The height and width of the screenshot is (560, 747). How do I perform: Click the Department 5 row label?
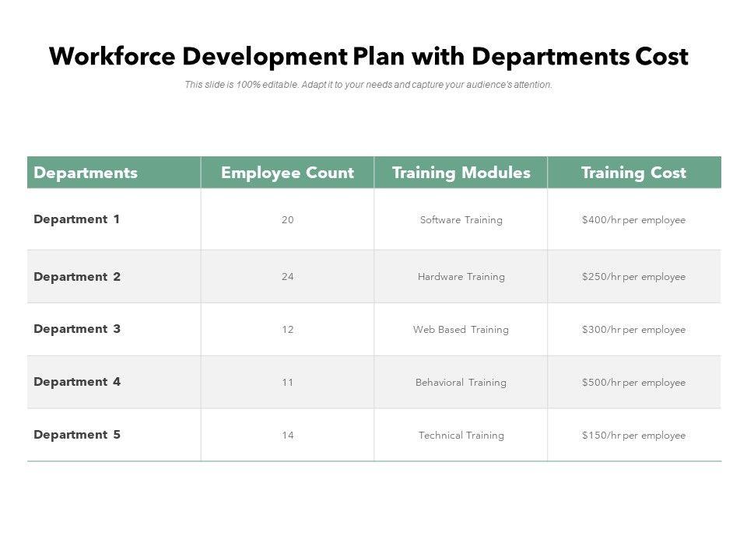pyautogui.click(x=77, y=435)
